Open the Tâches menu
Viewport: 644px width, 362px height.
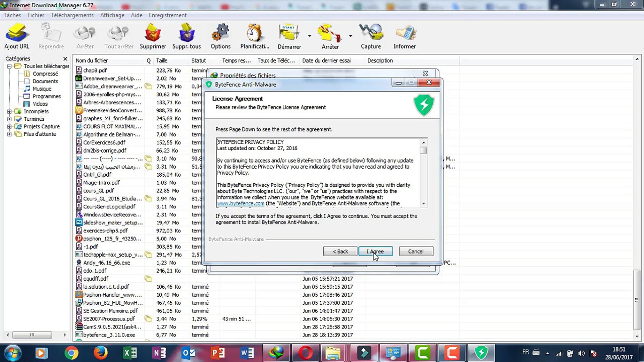[12, 15]
